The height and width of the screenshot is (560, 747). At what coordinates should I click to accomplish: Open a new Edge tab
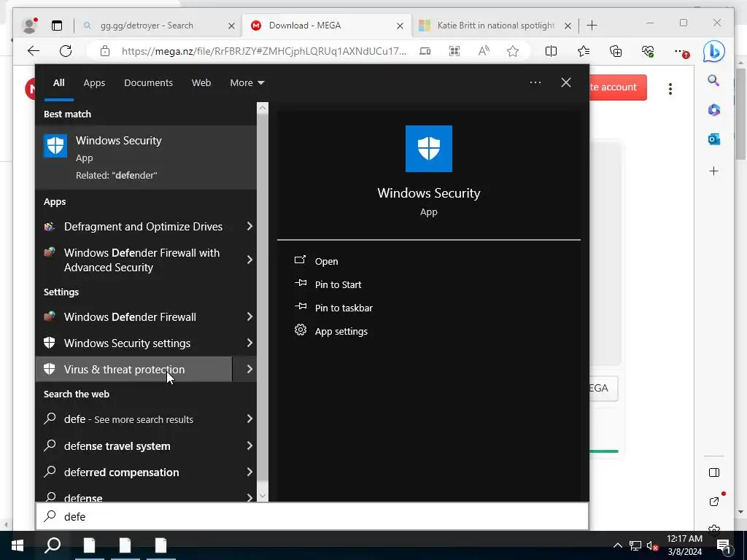pos(592,26)
